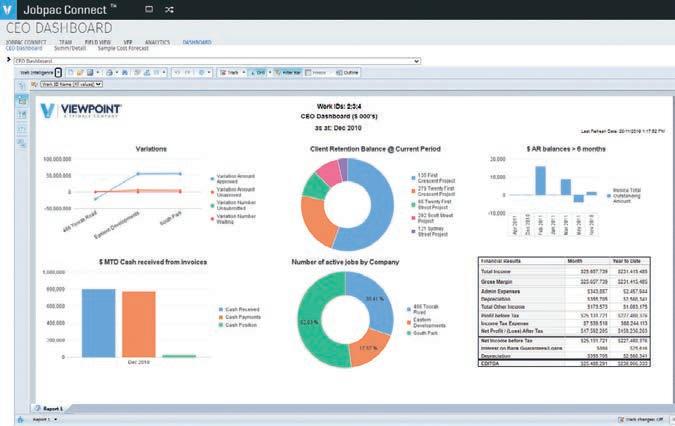The image size is (675, 426).
Task: Click the blue Cash Received bar
Action: (99, 323)
